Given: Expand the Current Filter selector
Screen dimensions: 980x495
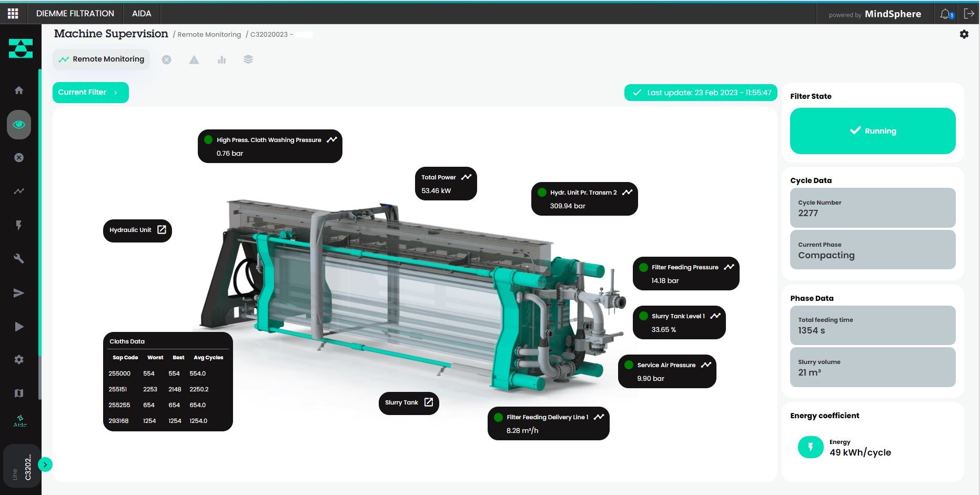Looking at the screenshot, I should click(90, 93).
